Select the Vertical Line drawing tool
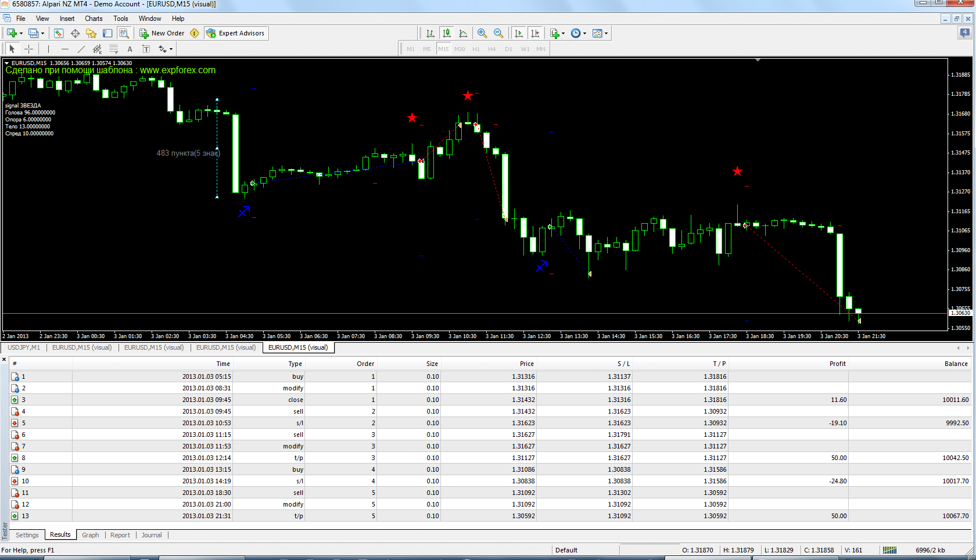Screen dimensions: 976x560 pyautogui.click(x=48, y=49)
